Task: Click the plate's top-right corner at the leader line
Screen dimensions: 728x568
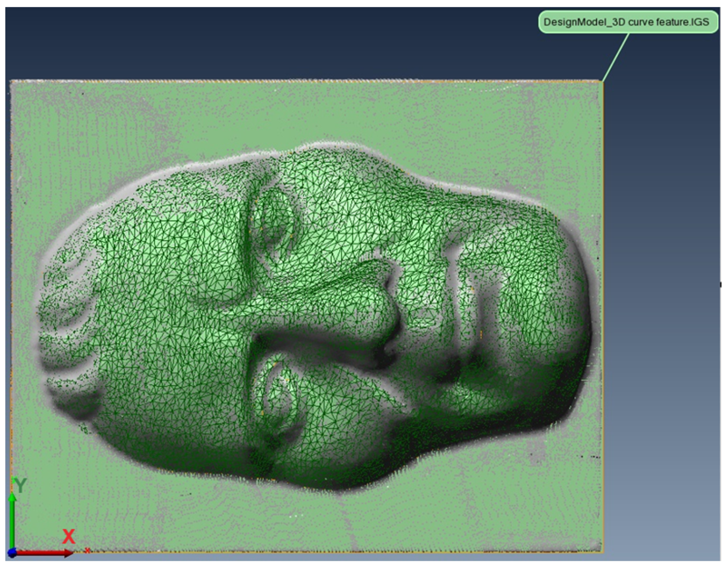Action: click(601, 82)
